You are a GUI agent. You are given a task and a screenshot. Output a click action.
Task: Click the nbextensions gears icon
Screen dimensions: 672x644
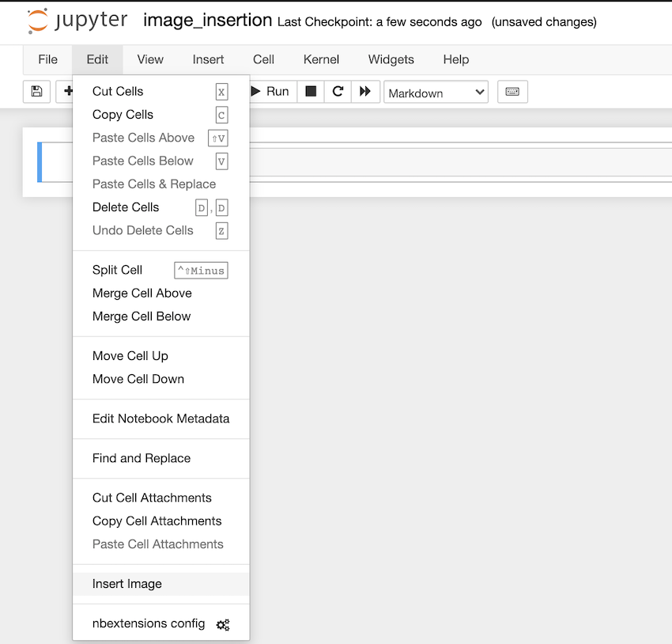(223, 625)
